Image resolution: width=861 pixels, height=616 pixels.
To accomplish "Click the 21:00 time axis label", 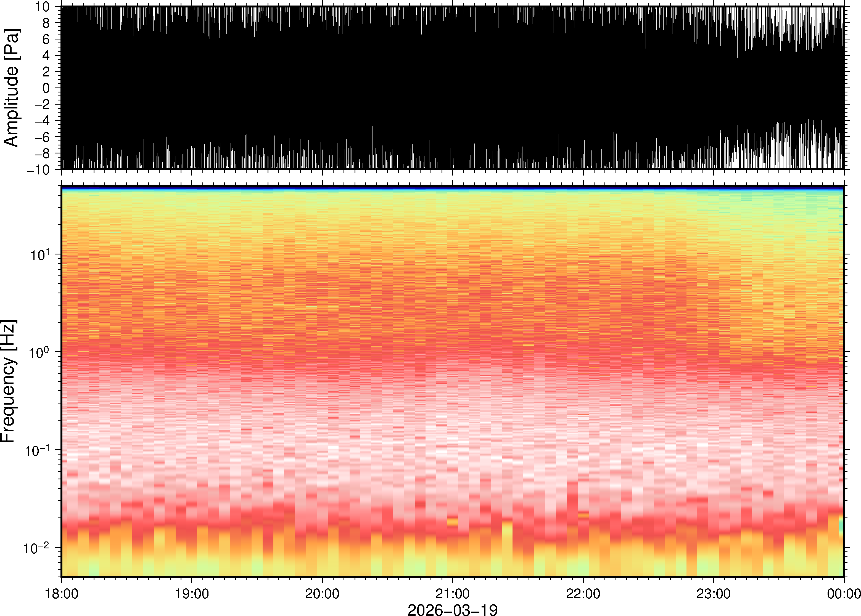I will point(452,594).
